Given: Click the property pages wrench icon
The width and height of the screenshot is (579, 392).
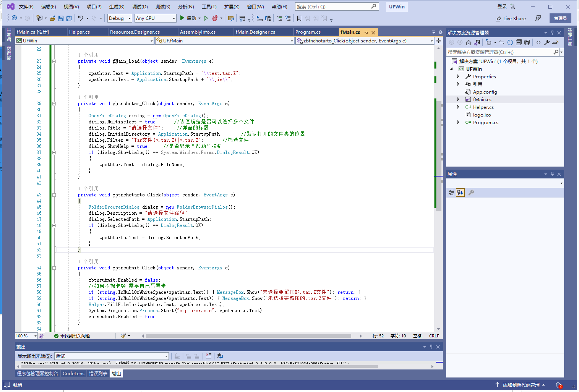Looking at the screenshot, I should pos(471,193).
